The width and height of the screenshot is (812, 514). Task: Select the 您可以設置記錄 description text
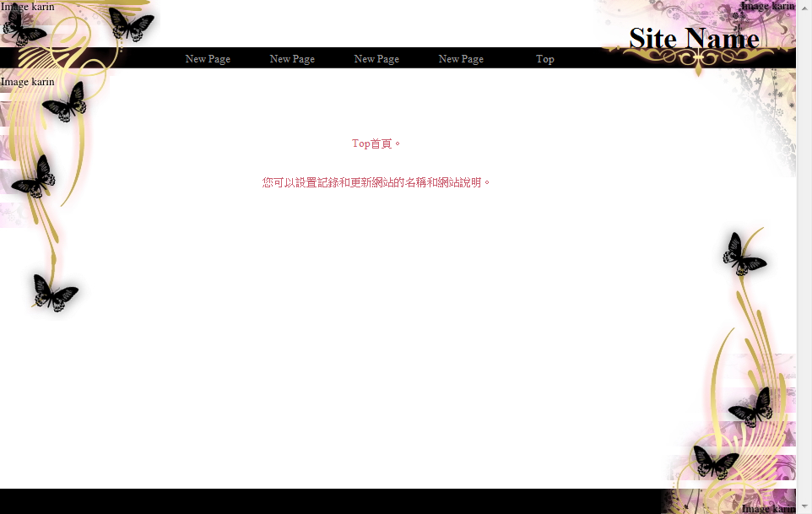(x=376, y=182)
